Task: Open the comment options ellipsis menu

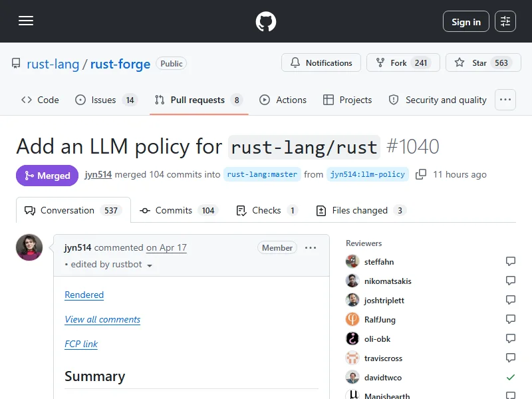Action: pyautogui.click(x=311, y=248)
